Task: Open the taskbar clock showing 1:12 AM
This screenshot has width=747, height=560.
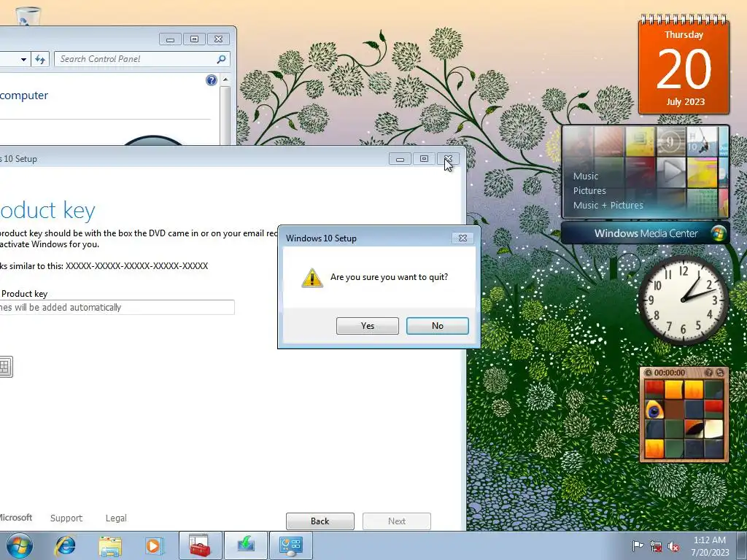Action: tap(710, 546)
